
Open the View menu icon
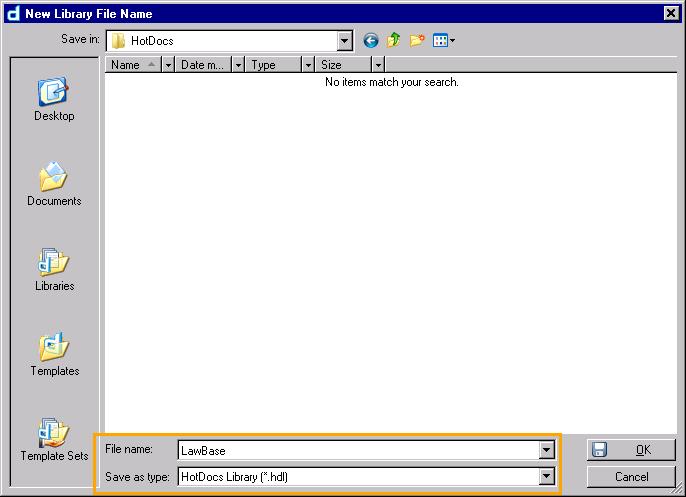click(x=443, y=41)
